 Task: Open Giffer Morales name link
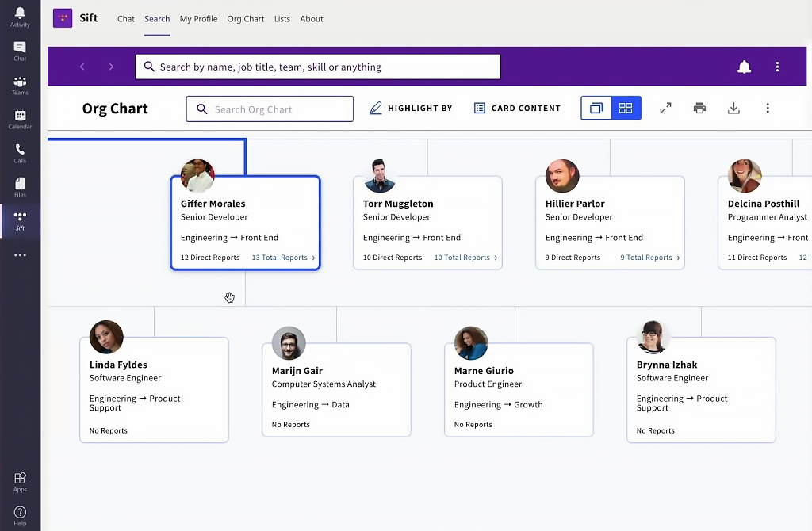213,204
